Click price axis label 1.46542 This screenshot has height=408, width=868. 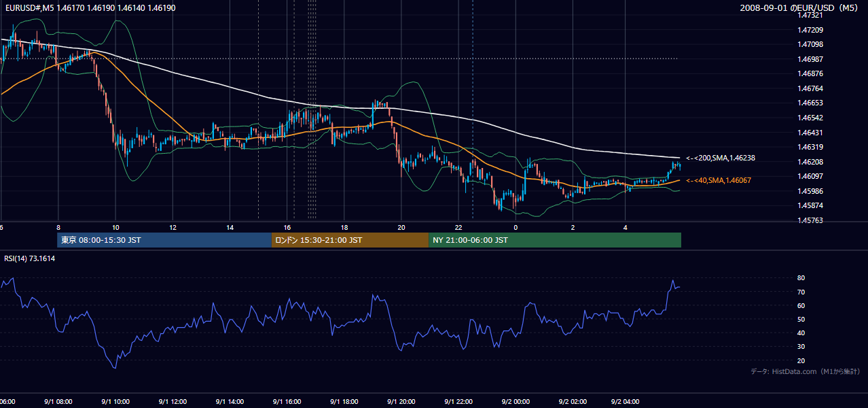click(x=811, y=118)
